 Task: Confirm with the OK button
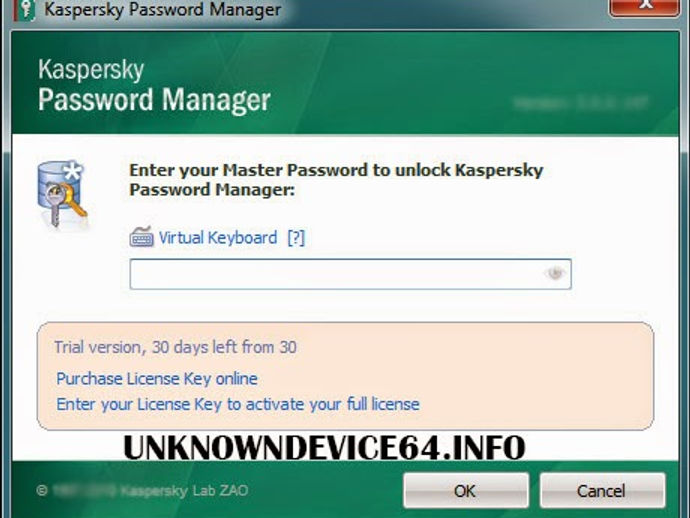466,490
